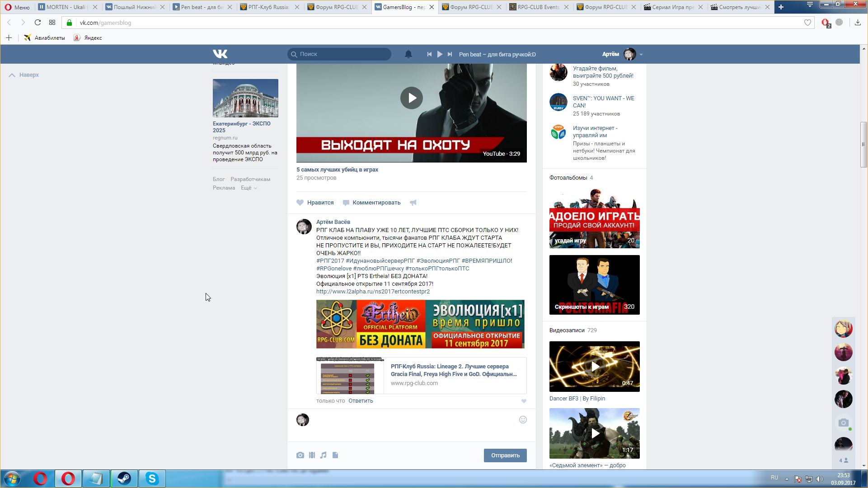This screenshot has width=868, height=488.
Task: Open Steam from the taskbar
Action: pyautogui.click(x=124, y=479)
